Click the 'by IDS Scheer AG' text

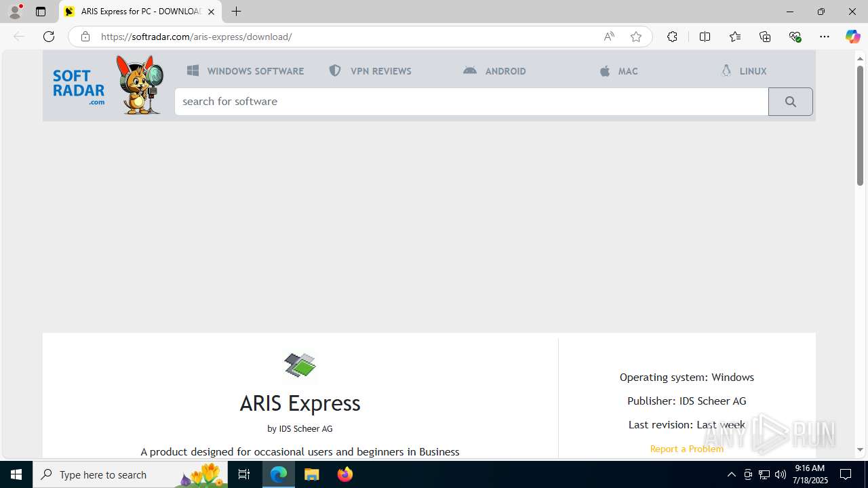point(300,428)
